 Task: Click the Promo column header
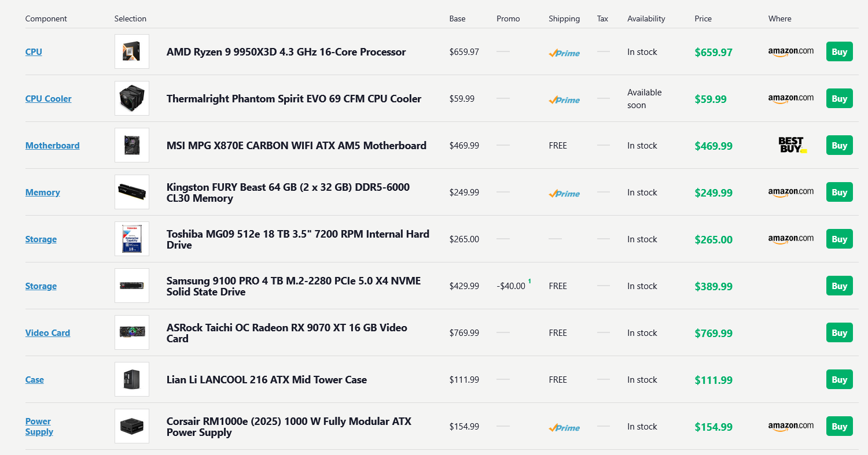[x=508, y=19]
